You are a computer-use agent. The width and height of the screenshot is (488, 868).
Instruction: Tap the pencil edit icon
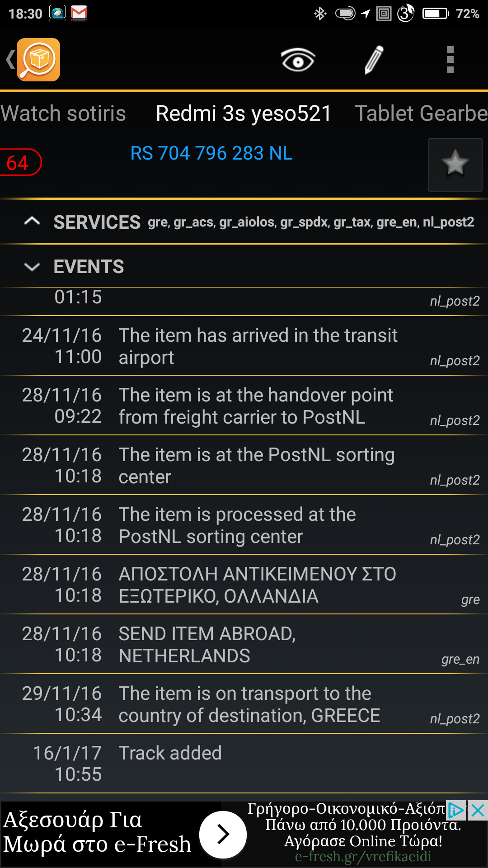(374, 60)
